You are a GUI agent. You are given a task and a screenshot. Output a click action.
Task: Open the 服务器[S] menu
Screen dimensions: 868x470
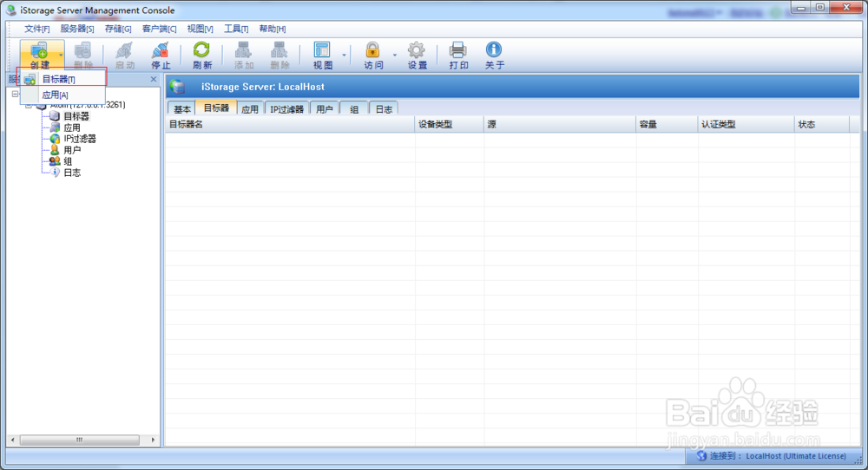coord(77,29)
